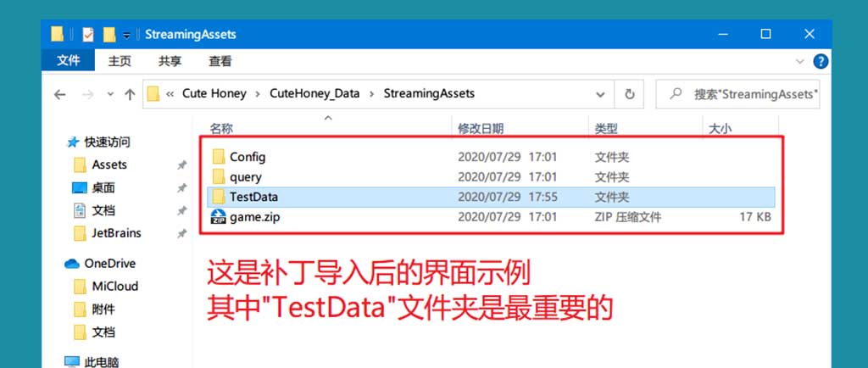
Task: Sort by 类型 type column
Action: coord(606,129)
